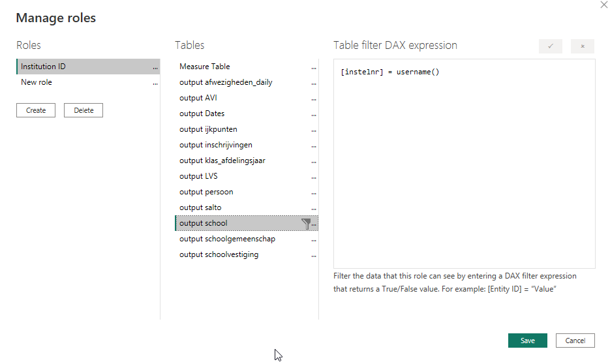The image size is (610, 364).
Task: Discard DAX expression changes with x button
Action: (x=583, y=46)
